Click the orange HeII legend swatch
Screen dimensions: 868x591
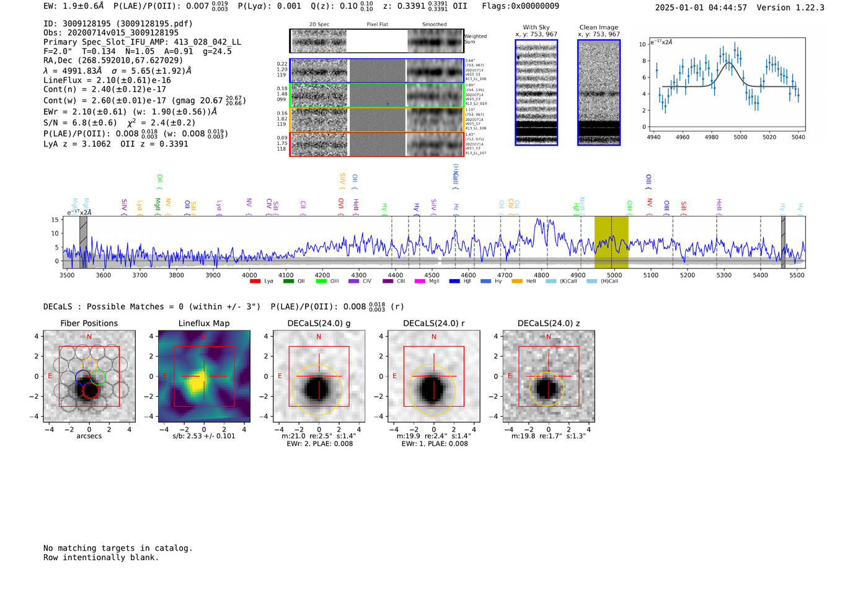point(517,282)
